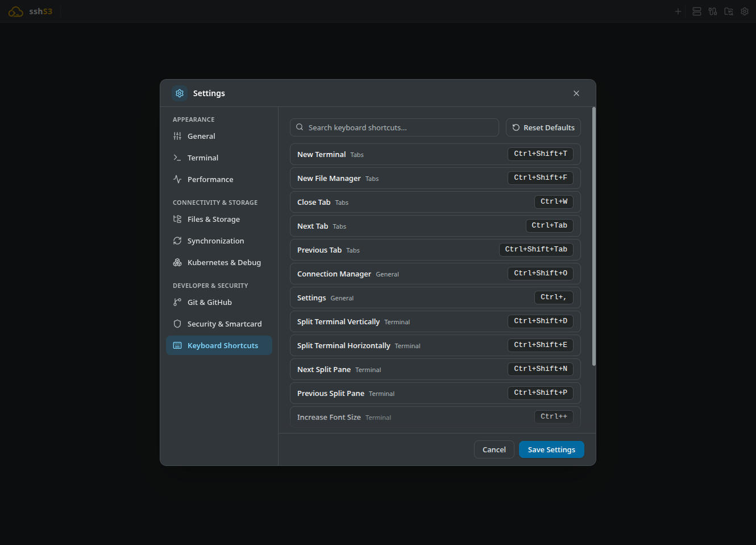Screen dimensions: 756x545
Task: Open the Synchronization section
Action: (x=219, y=241)
